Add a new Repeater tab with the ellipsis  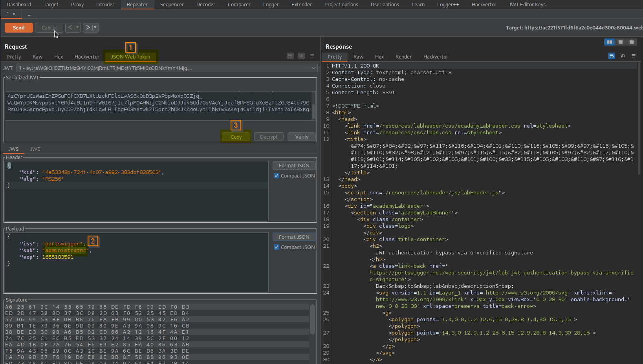point(29,14)
